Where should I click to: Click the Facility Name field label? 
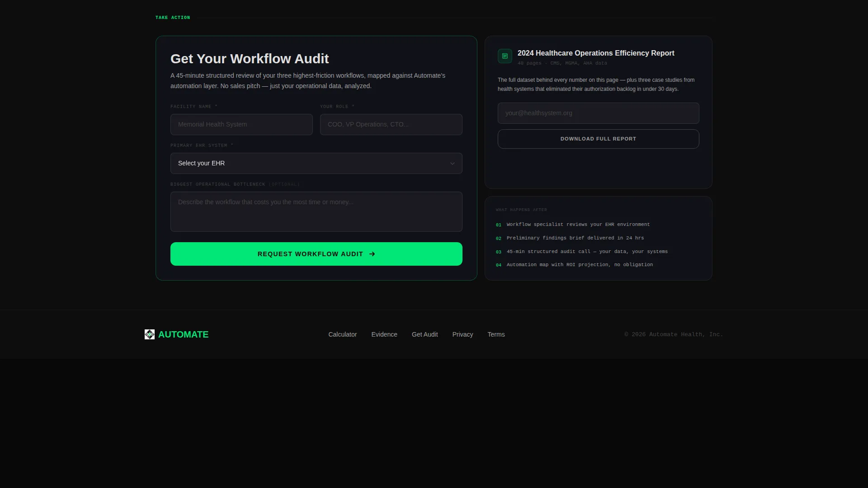pos(194,107)
